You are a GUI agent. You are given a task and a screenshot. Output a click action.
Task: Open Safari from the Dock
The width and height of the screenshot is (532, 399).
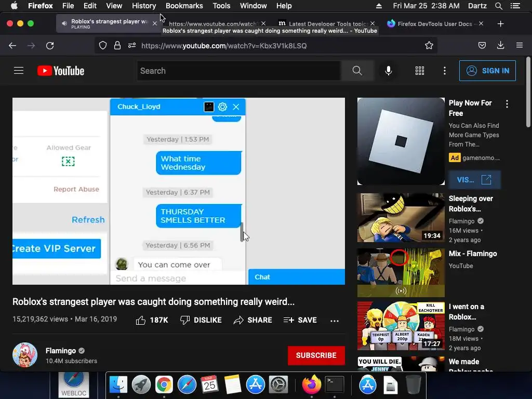187,385
